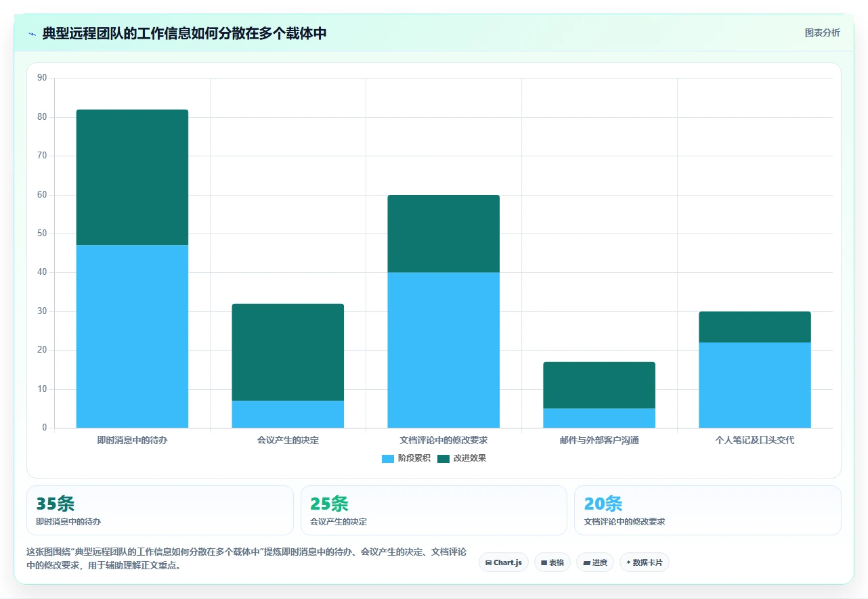Screen dimensions: 868x599
Task: Click the blue bar segment for 文档评论中的修改要求
Action: point(443,350)
